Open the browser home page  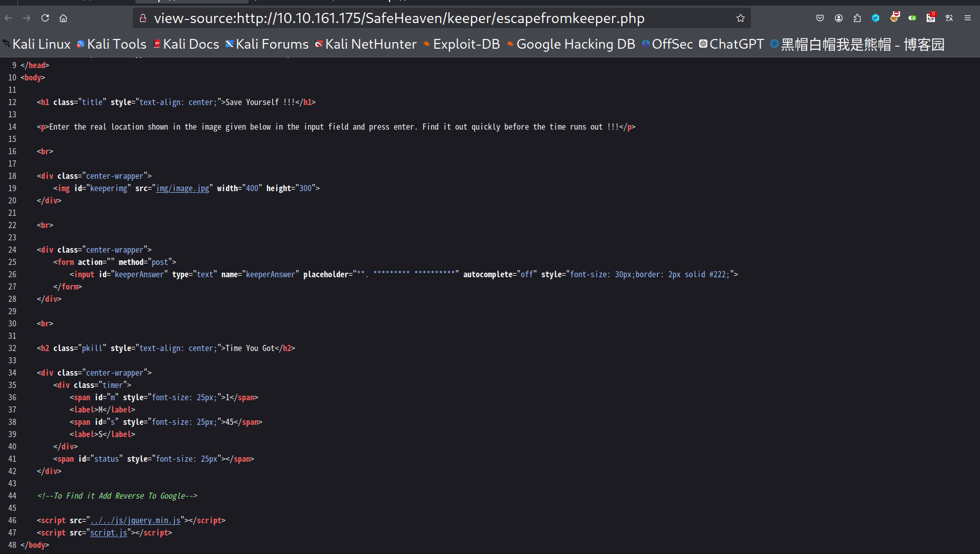tap(64, 18)
